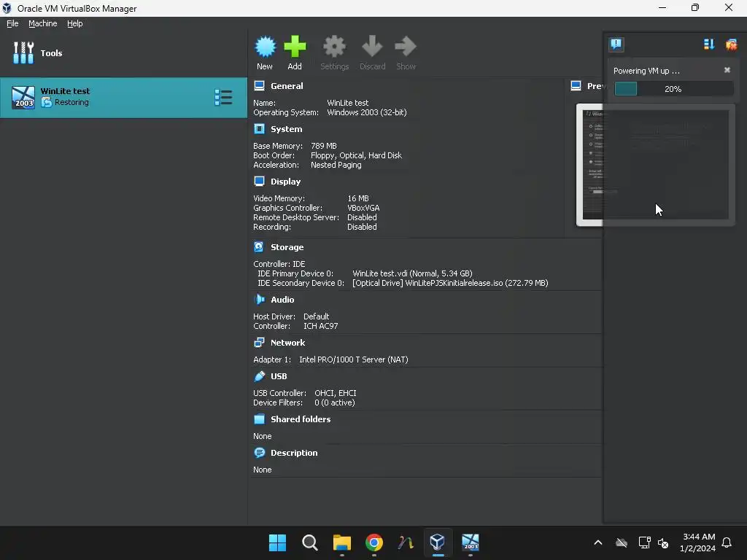The width and height of the screenshot is (747, 560).
Task: Open the Audio settings heading link
Action: pyautogui.click(x=282, y=300)
